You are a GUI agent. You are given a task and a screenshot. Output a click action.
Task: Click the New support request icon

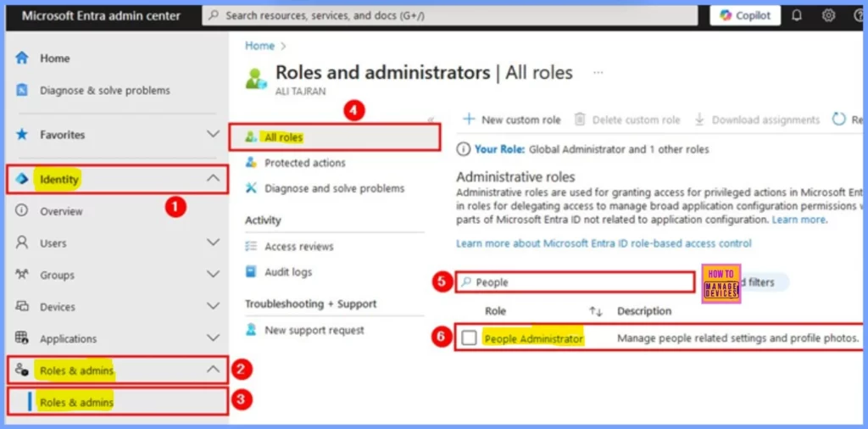[251, 330]
